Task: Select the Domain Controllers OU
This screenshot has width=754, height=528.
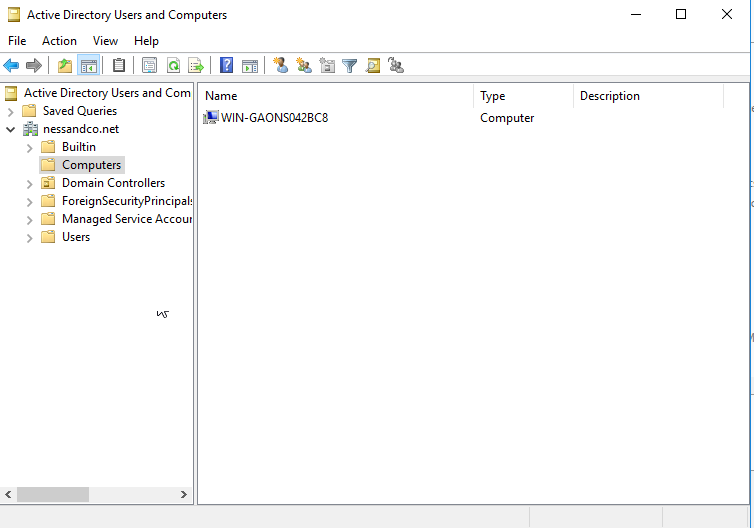Action: 113,183
